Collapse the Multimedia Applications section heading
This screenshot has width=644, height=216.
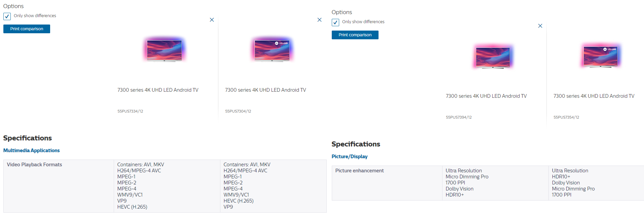coord(31,150)
